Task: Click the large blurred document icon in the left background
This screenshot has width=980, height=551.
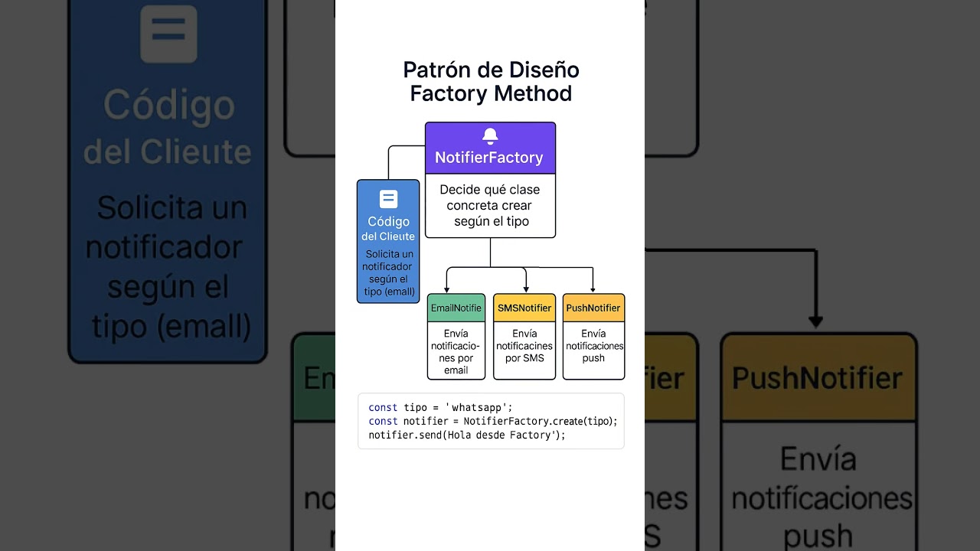Action: click(x=169, y=34)
